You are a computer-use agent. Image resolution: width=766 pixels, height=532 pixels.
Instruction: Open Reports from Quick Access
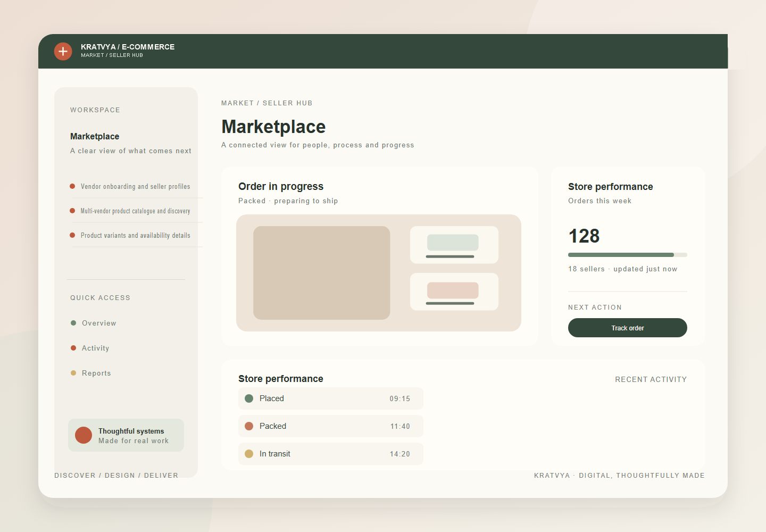96,373
